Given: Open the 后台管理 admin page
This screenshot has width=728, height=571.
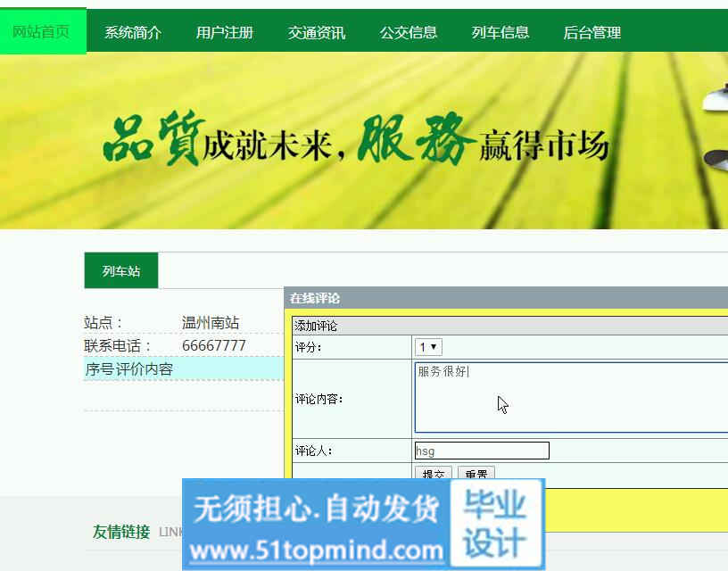Looking at the screenshot, I should coord(592,33).
